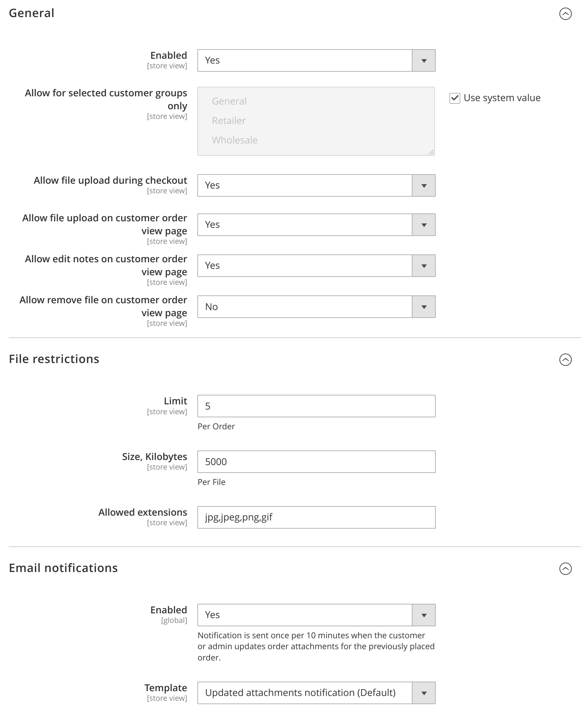Open the Enabled dropdown arrow under General

tap(423, 60)
